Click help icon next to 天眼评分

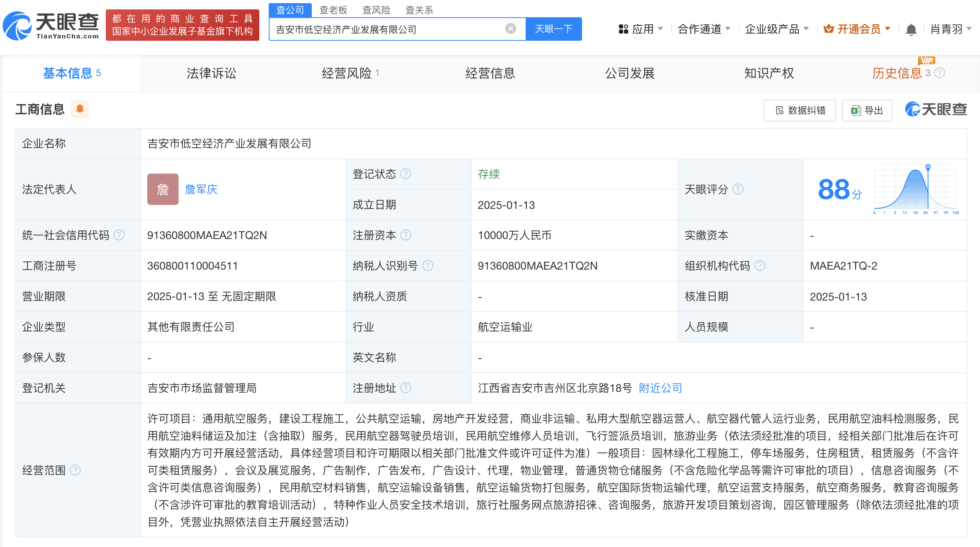pos(738,189)
